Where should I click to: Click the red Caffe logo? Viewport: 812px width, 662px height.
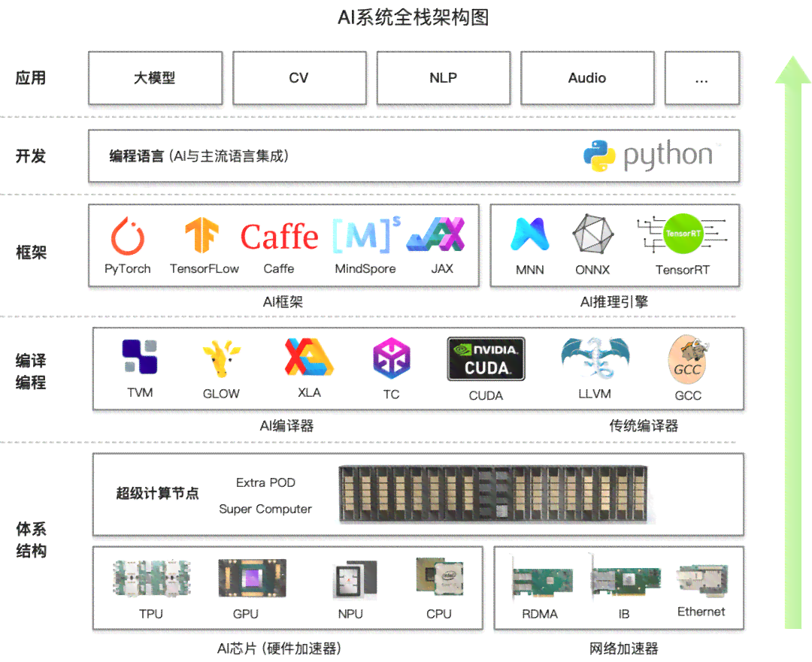click(x=279, y=237)
